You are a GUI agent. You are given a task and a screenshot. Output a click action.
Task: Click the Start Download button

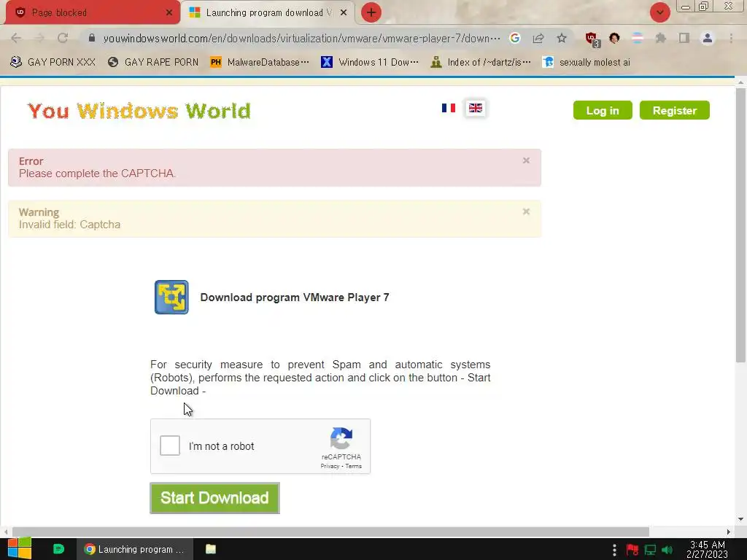[x=215, y=498]
